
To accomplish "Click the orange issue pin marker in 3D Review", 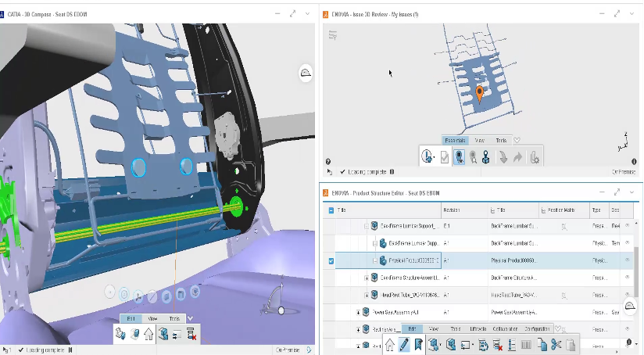I will [x=480, y=93].
